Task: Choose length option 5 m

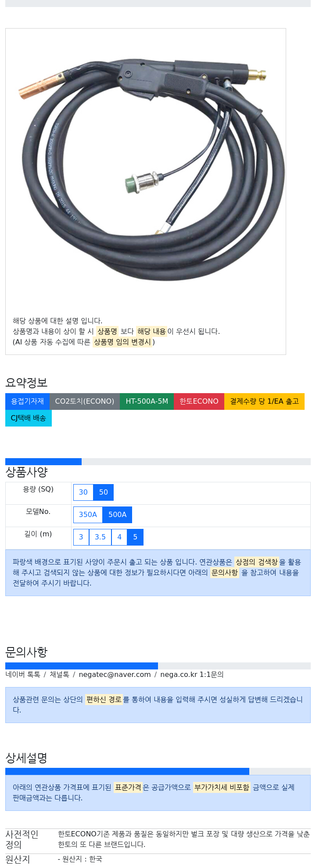Action: 135,537
